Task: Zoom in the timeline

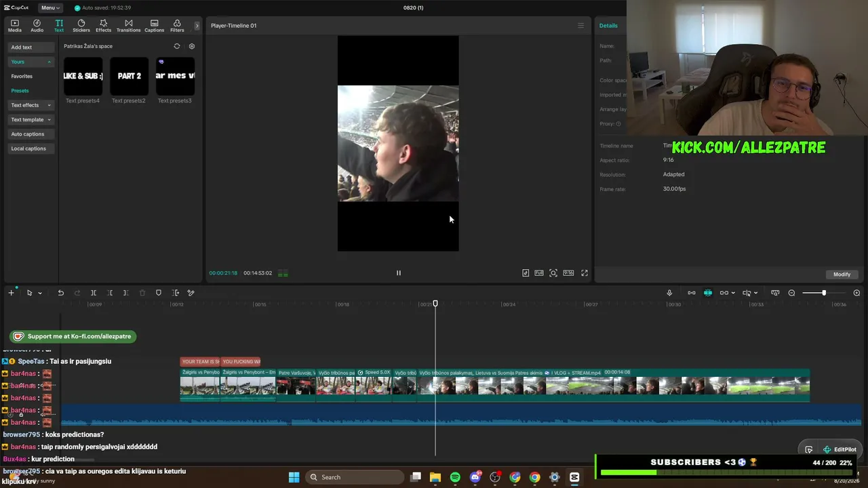Action: 856,293
